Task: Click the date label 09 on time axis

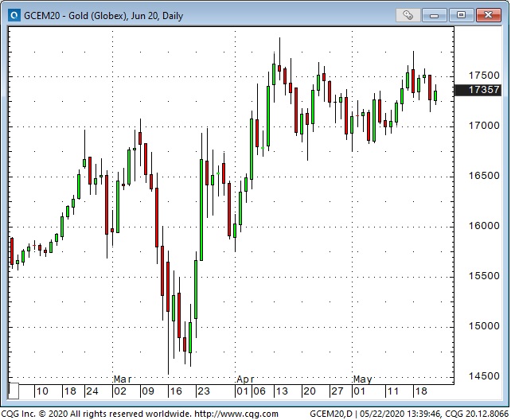Action: pos(148,391)
